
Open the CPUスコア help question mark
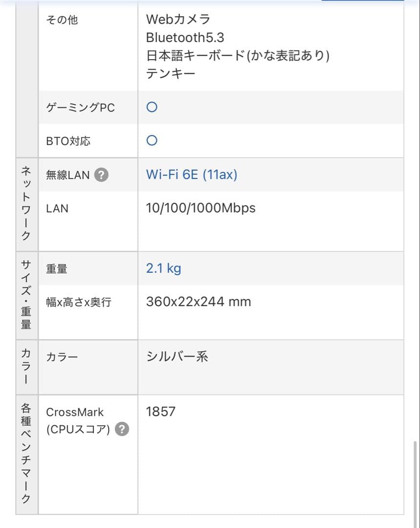pyautogui.click(x=122, y=429)
